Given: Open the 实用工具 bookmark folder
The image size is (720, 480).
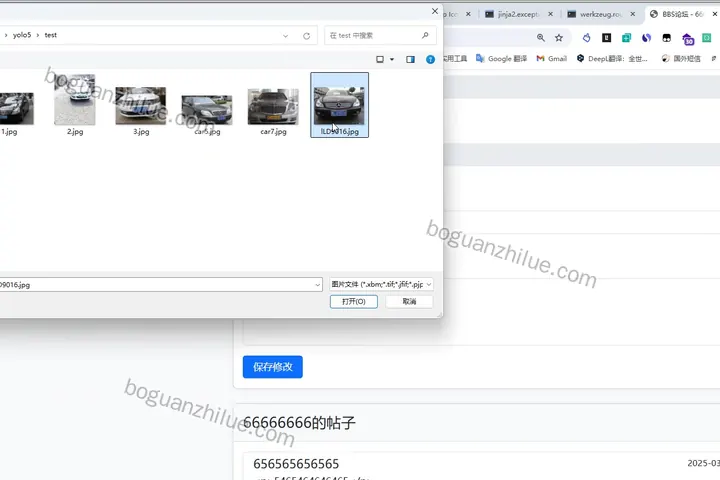Looking at the screenshot, I should tap(455, 58).
